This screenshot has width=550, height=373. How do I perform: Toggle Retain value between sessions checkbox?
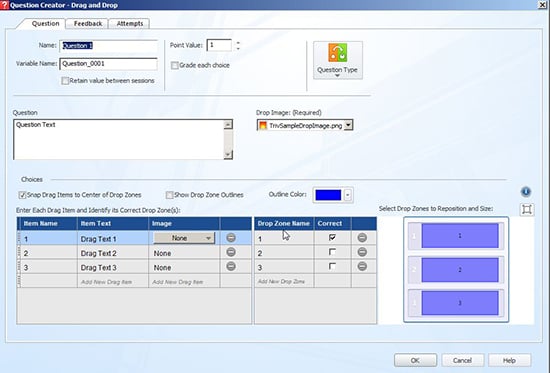tap(65, 81)
